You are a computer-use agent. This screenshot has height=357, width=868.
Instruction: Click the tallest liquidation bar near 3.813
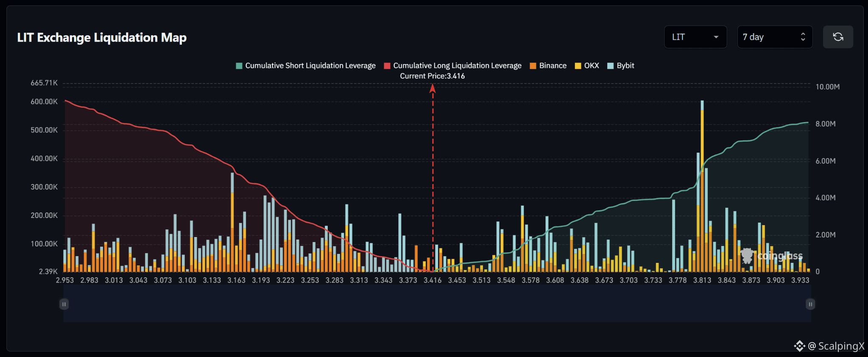(702, 186)
